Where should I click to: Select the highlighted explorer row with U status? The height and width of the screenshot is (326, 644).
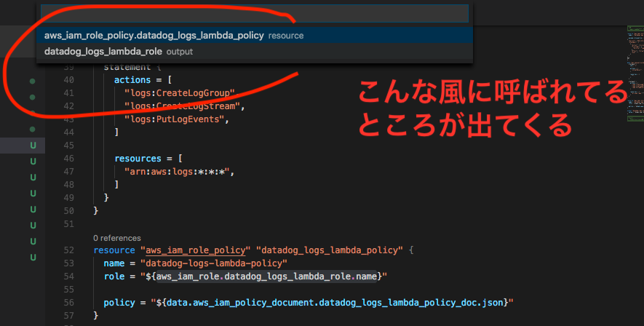coord(22,146)
